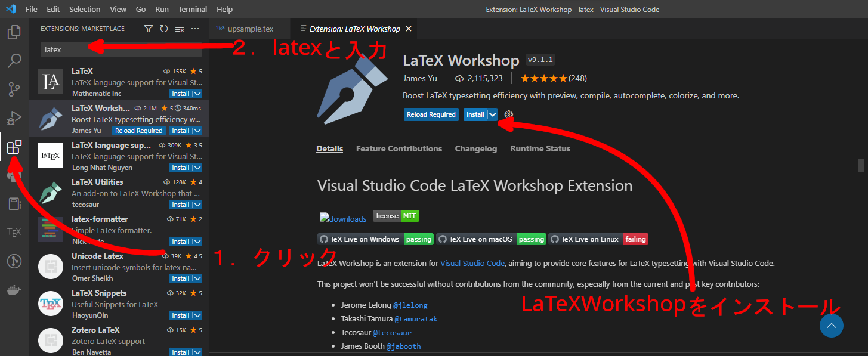Open the Search panel
Viewport: 868px width, 356px height.
(x=14, y=60)
